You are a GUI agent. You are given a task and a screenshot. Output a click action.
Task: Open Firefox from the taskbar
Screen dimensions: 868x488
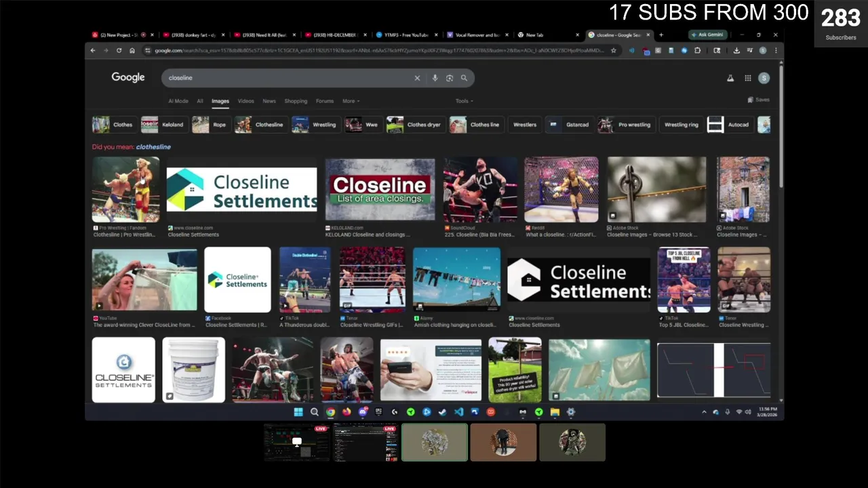(x=347, y=411)
